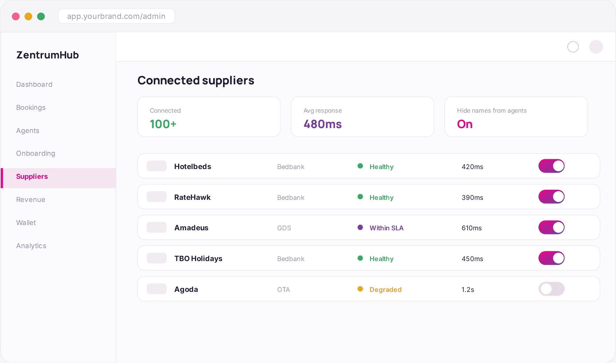
Task: Open the Avg response 480ms card
Action: coord(363,117)
